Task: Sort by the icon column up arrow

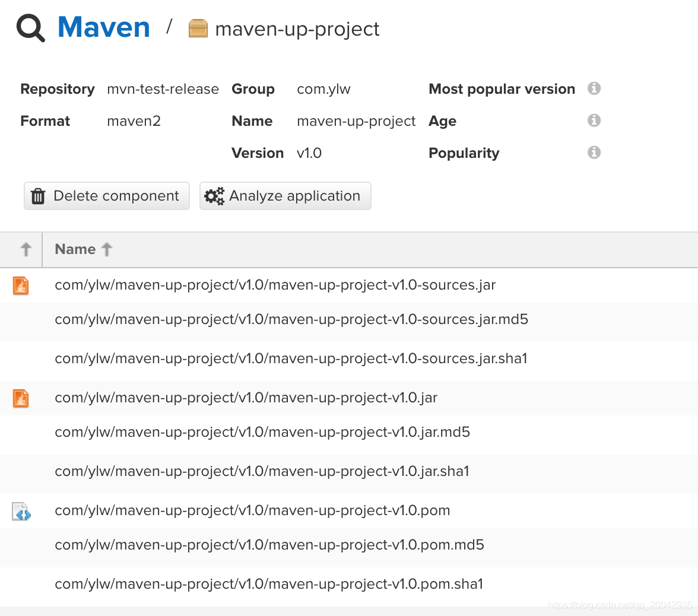Action: 26,249
